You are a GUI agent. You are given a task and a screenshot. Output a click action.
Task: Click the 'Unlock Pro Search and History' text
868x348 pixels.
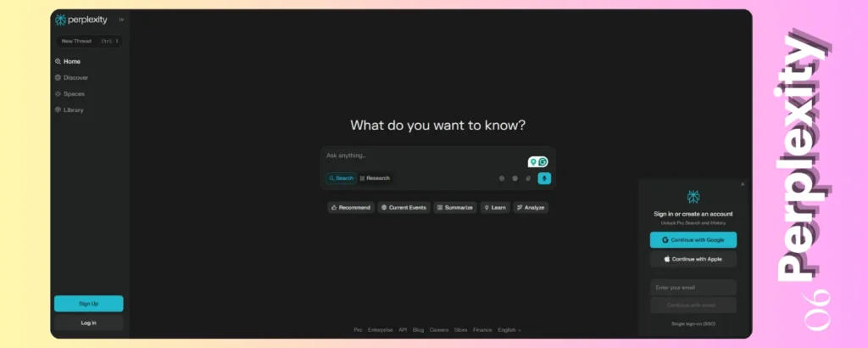click(x=693, y=222)
